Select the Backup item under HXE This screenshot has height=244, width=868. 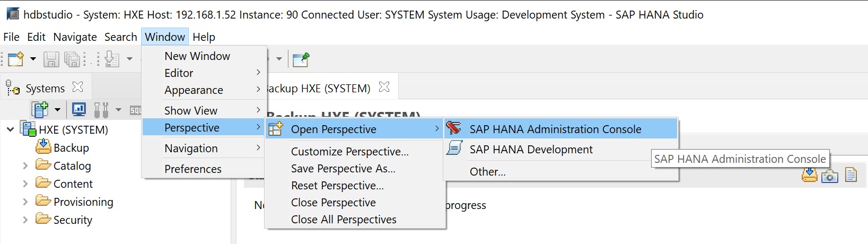[x=71, y=148]
